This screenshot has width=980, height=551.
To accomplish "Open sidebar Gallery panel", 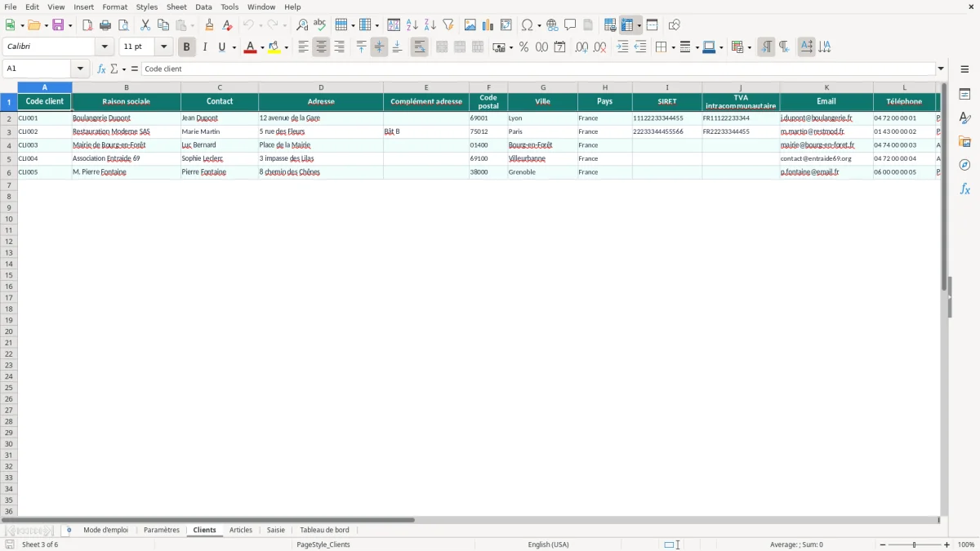I will coord(964,142).
